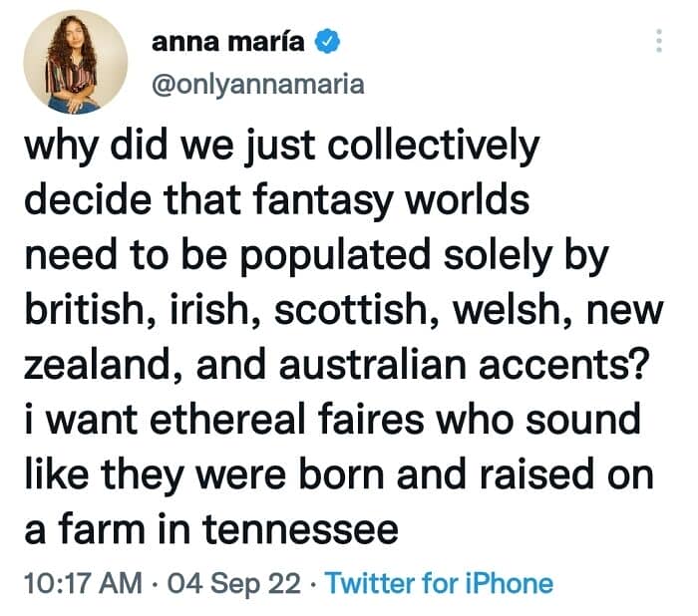The image size is (698, 616).
Task: Click the blue verified badge
Action: (329, 43)
